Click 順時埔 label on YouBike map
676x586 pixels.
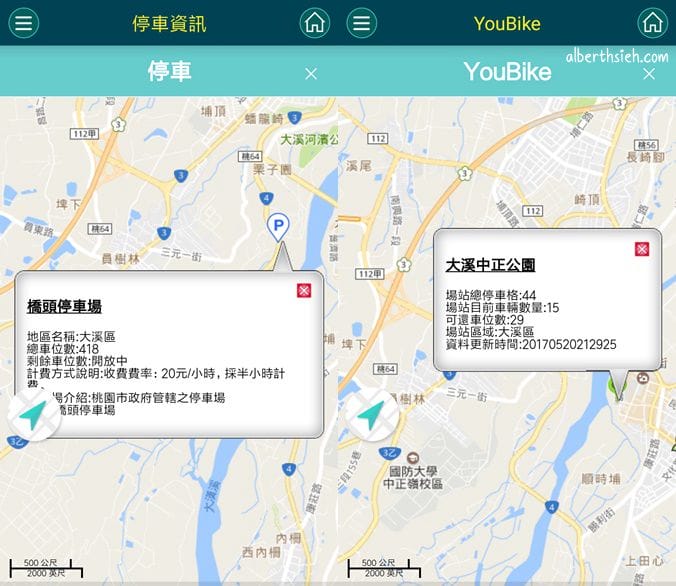click(x=601, y=479)
